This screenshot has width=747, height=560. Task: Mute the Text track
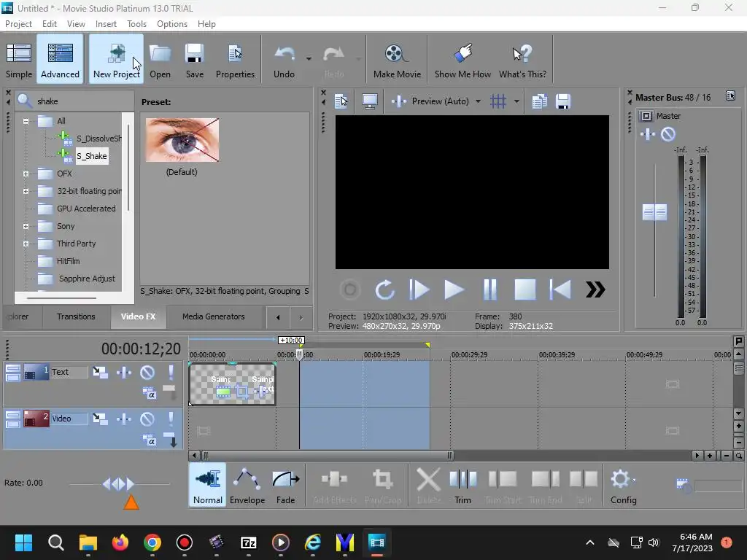point(147,372)
